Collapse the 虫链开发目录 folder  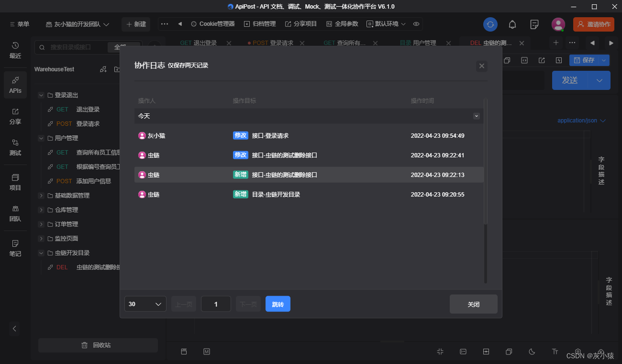point(41,253)
